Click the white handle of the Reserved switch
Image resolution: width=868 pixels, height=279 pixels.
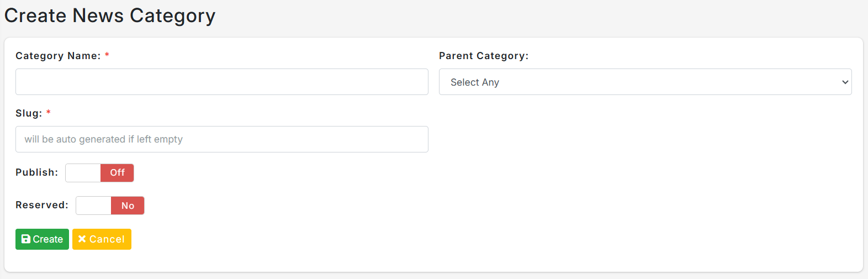point(93,206)
